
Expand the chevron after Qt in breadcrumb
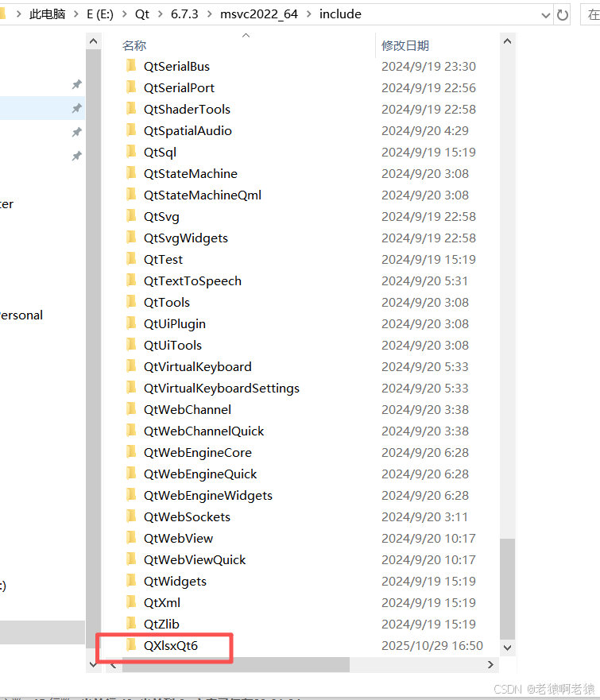(x=161, y=14)
